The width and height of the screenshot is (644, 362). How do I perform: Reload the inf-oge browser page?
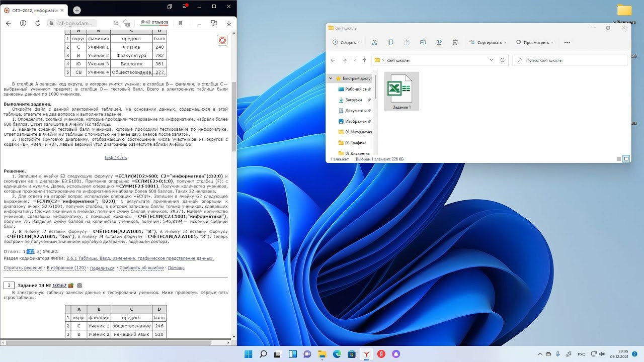[x=38, y=23]
